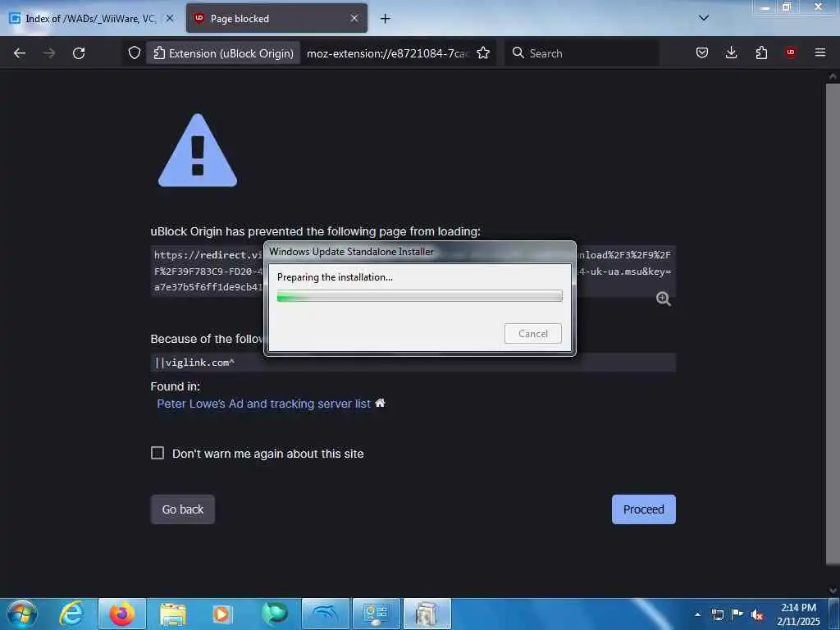The image size is (840, 630).
Task: Reload the current page
Action: click(x=79, y=53)
